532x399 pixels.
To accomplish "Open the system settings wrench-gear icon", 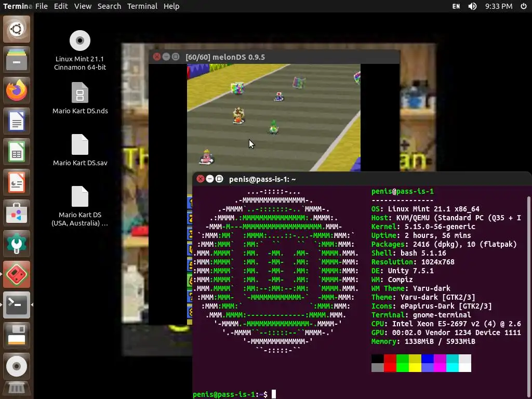I will pos(17,244).
